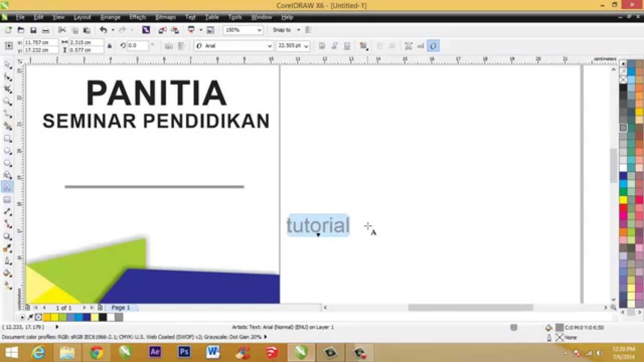Open After Effects from the taskbar

pos(155,352)
